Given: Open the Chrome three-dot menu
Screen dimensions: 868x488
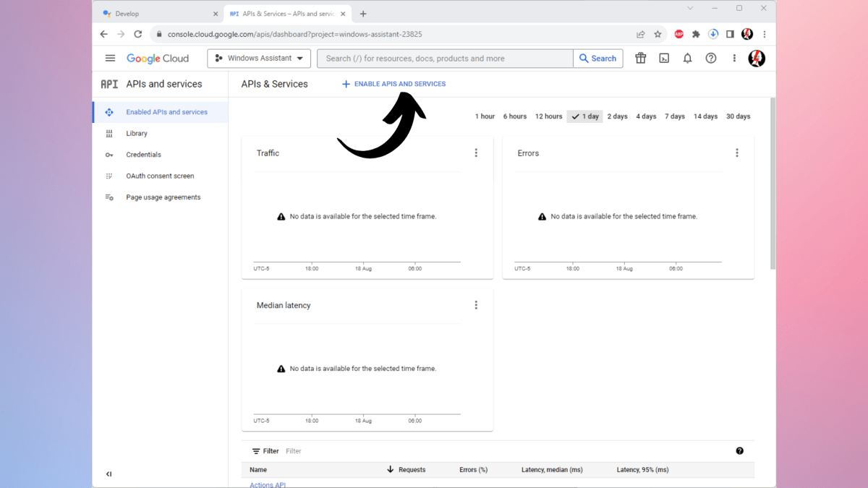Looking at the screenshot, I should coord(765,34).
